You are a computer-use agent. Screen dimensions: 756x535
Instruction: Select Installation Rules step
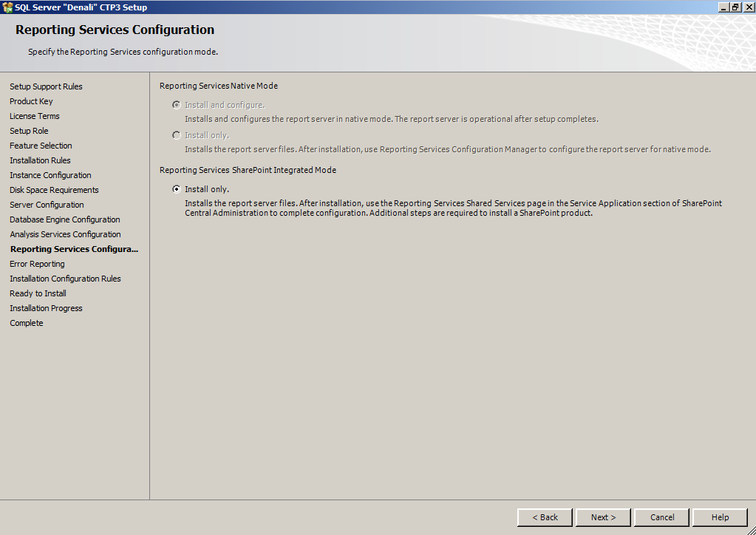click(x=40, y=160)
